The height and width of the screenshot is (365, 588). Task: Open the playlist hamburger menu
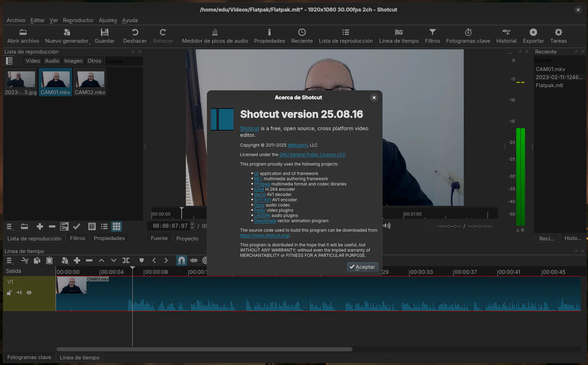9,226
